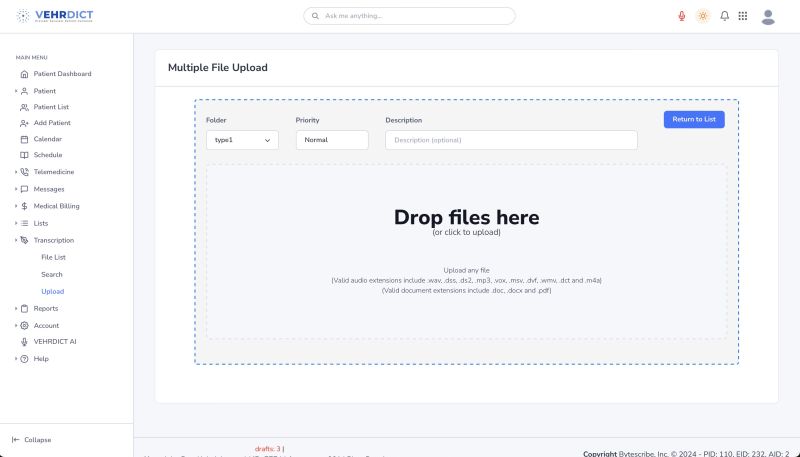
Task: Click the drafts: 3 link
Action: coord(268,449)
